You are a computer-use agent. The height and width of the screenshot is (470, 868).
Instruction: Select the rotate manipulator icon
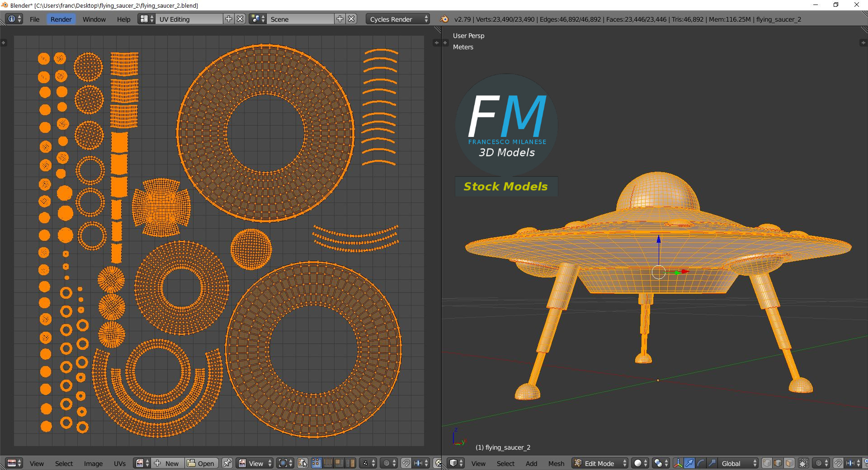pyautogui.click(x=701, y=463)
